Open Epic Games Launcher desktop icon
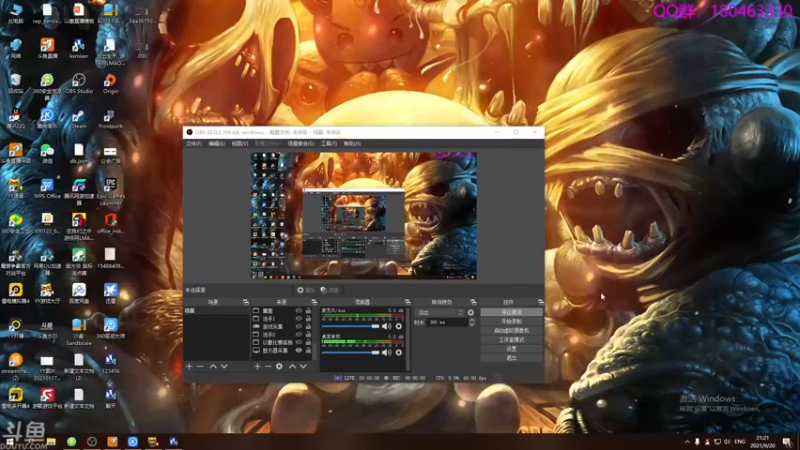The image size is (800, 450). [110, 191]
